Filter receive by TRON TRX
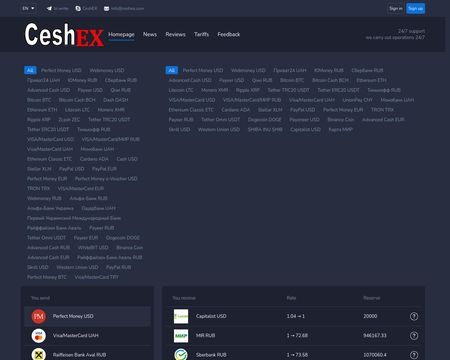Screen dimensions: 450x360 tap(382, 110)
